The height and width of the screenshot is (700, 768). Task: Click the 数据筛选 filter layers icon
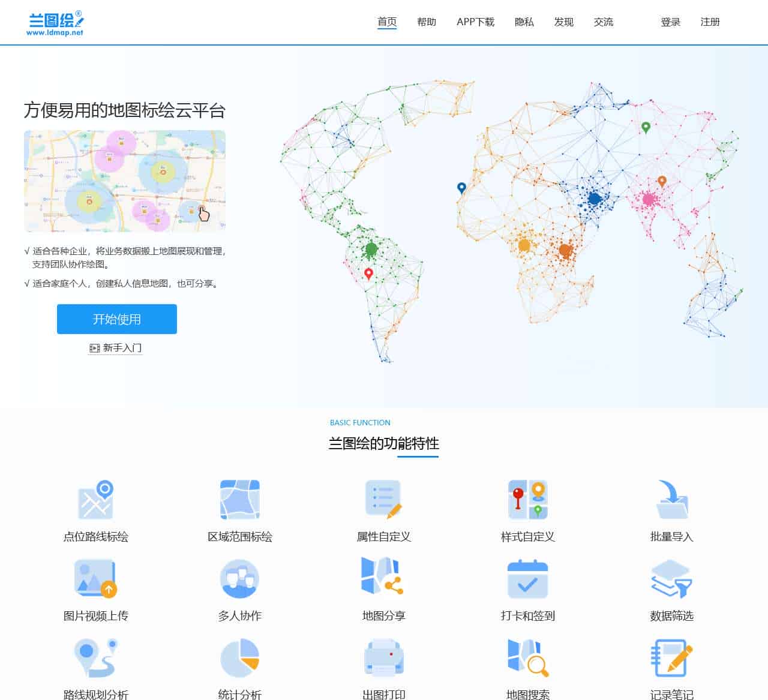tap(671, 579)
